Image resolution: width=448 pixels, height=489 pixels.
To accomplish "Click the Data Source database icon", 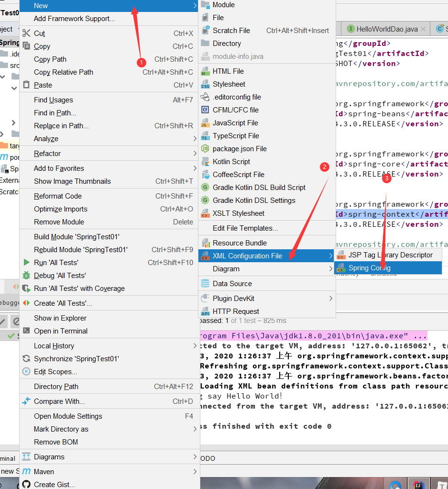I will pos(205,283).
